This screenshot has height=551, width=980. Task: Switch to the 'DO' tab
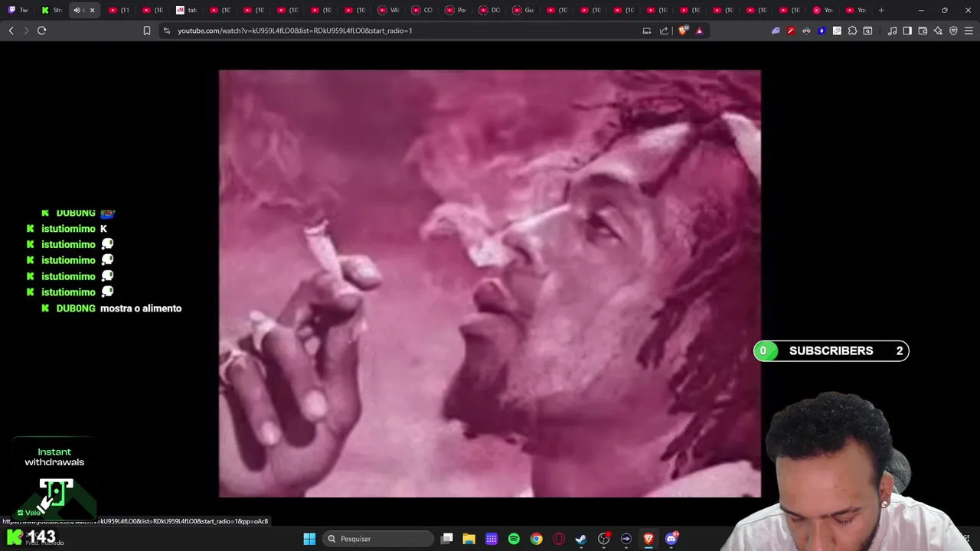tap(490, 10)
